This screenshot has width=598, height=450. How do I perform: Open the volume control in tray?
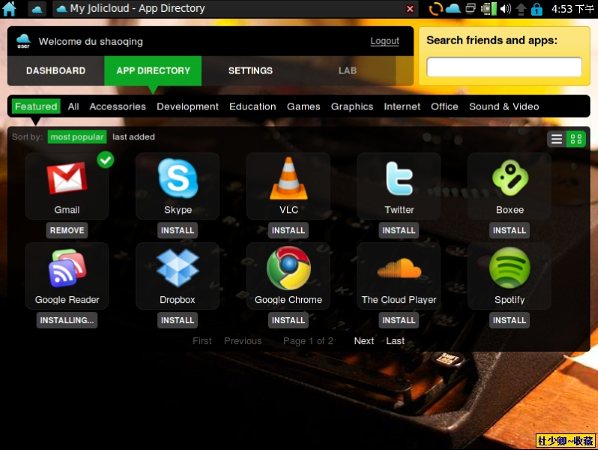pyautogui.click(x=505, y=9)
